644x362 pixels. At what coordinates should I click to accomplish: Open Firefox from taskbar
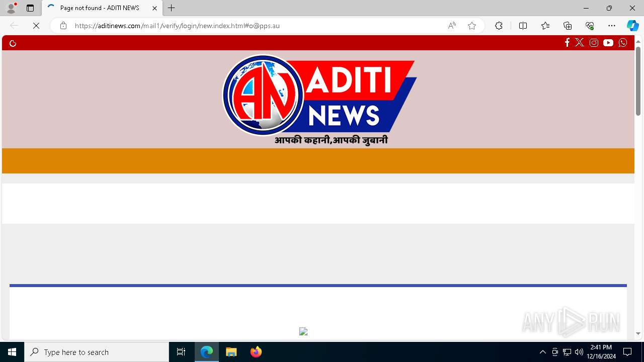pyautogui.click(x=256, y=352)
